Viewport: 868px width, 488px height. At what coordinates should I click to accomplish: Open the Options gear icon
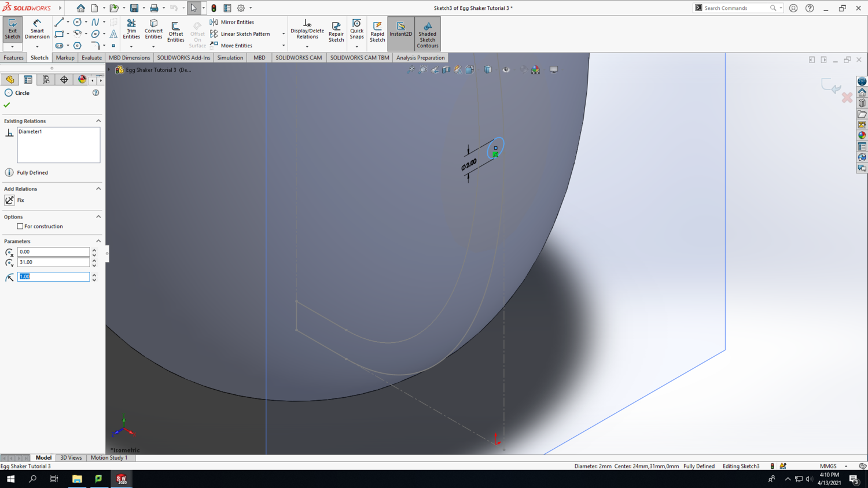(x=241, y=8)
